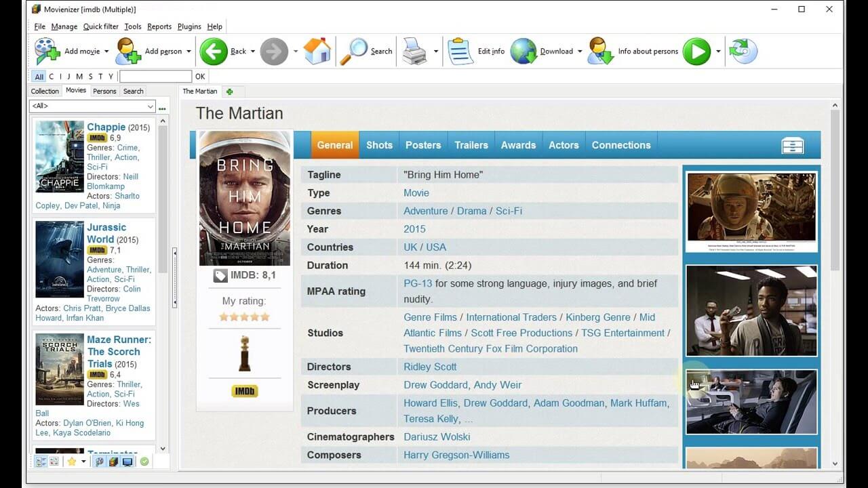Expand the green play button dropdown arrow
The width and height of the screenshot is (868, 488).
[x=718, y=52]
